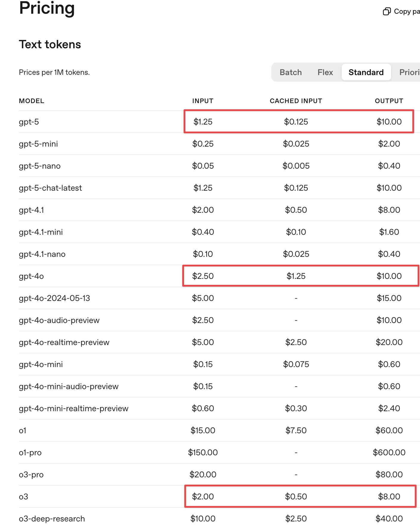Image resolution: width=420 pixels, height=528 pixels.
Task: Click o3-deep-research output price $40.00
Action: tap(389, 518)
